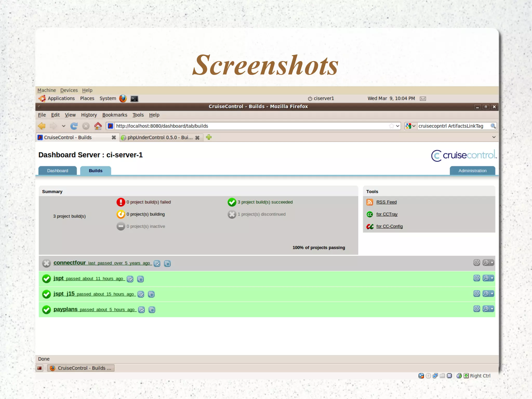The image size is (532, 399).
Task: Open all builds icon for connectfour
Action: [168, 264]
